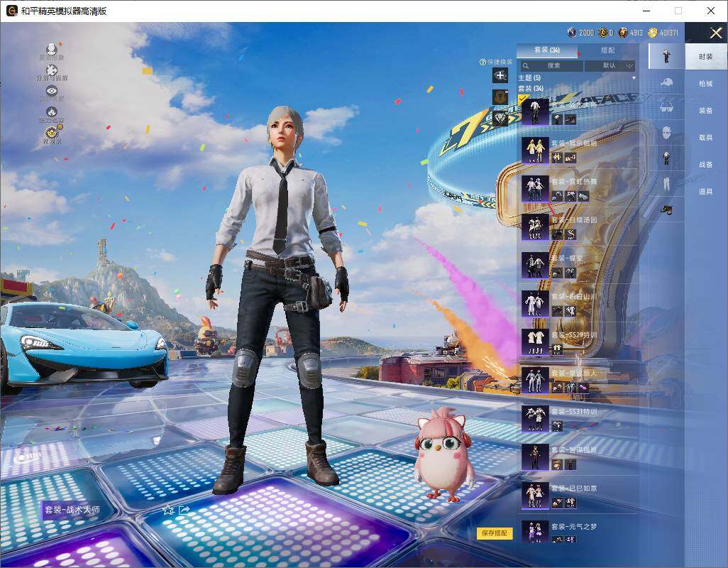This screenshot has height=568, width=728.
Task: Click the 套装-战术大师 name label at bottom left
Action: click(72, 510)
